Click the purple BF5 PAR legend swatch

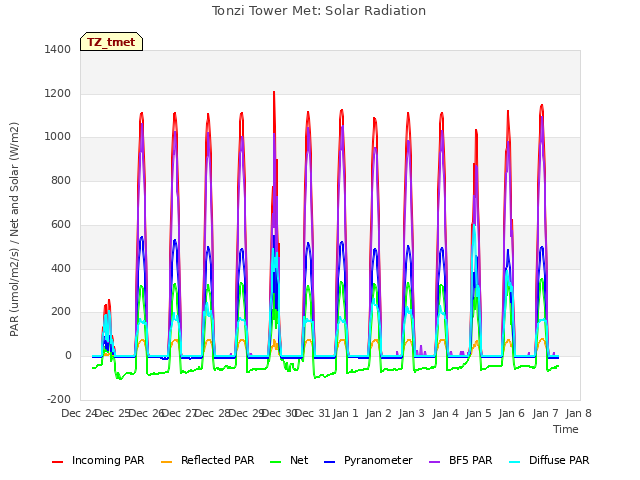pyautogui.click(x=434, y=462)
